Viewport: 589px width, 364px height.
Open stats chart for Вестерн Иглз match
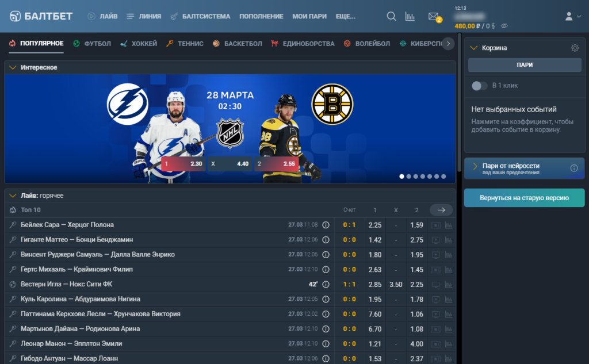(449, 285)
